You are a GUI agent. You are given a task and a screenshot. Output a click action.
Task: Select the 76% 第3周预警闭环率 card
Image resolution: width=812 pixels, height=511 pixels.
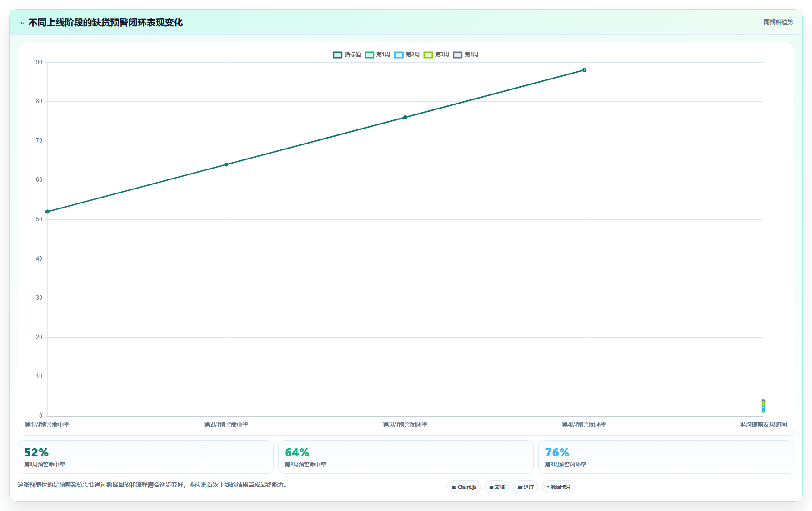tap(666, 457)
